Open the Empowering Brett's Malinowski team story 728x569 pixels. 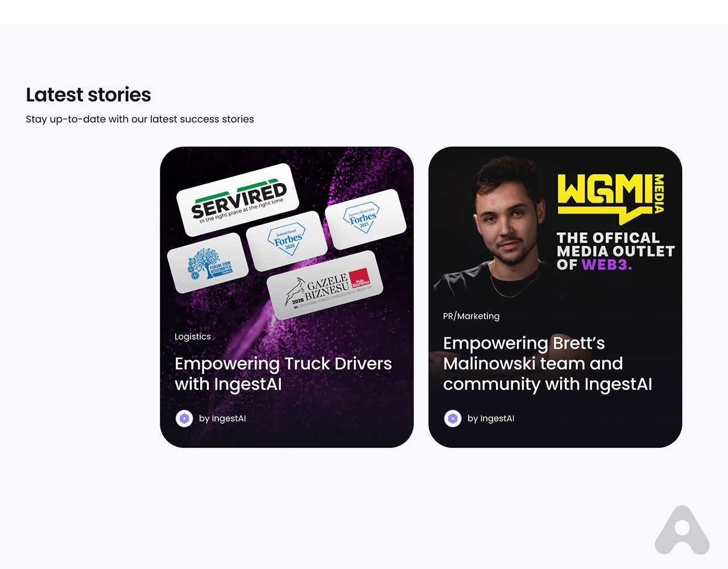click(x=548, y=364)
